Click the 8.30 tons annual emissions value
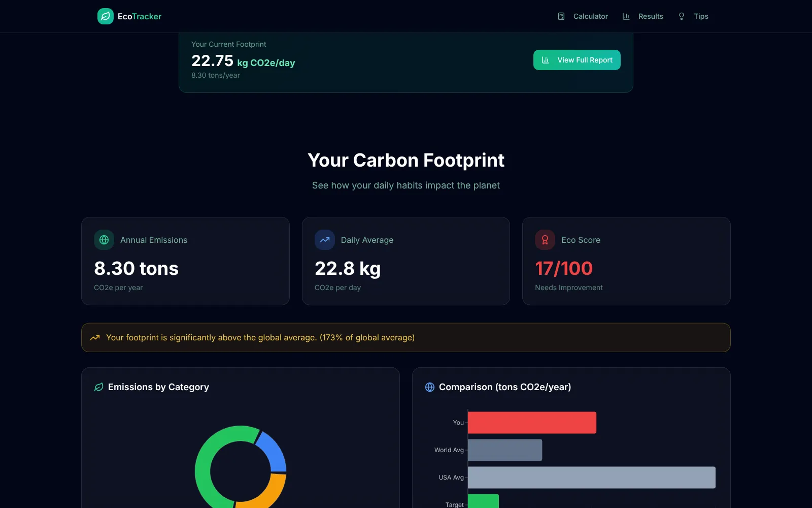Image resolution: width=812 pixels, height=508 pixels. coord(137,268)
